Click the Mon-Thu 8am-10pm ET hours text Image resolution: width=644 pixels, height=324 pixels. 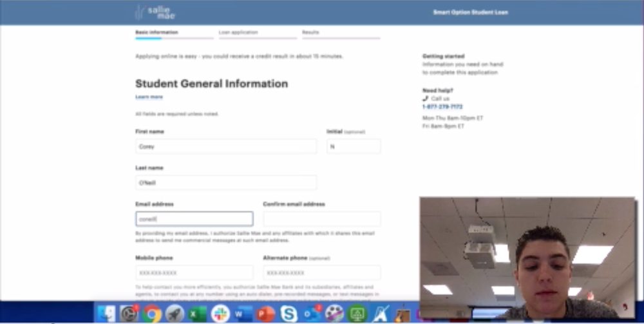453,119
